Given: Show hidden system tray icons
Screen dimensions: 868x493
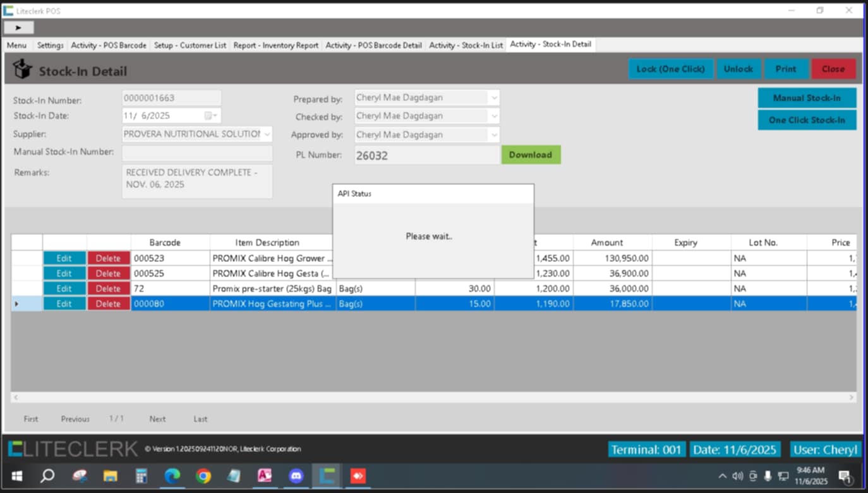Looking at the screenshot, I should pos(722,476).
